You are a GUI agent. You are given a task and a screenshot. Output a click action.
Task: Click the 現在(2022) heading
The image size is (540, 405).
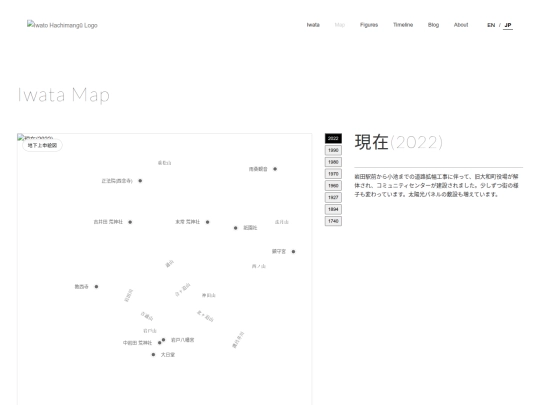(x=399, y=142)
